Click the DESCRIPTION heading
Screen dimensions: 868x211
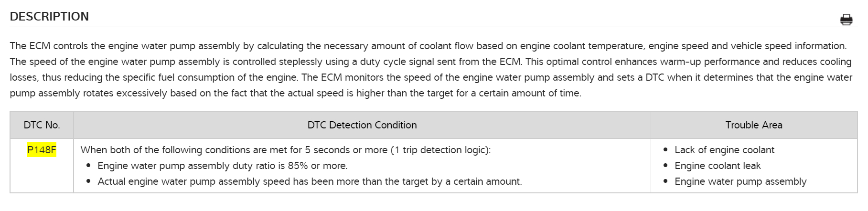tap(49, 17)
